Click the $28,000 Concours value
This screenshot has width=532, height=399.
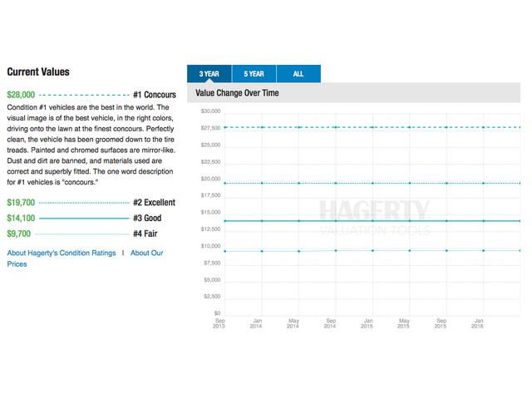pyautogui.click(x=21, y=95)
